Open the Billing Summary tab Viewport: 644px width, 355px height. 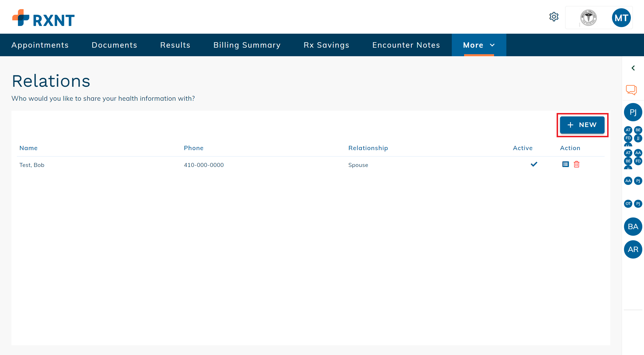click(247, 45)
